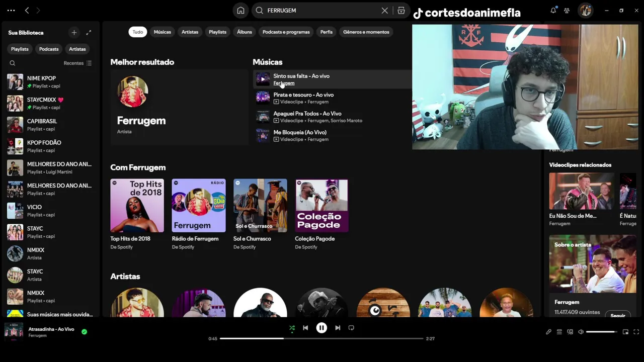The width and height of the screenshot is (644, 362).
Task: Open NIME KPOP playlist in library
Action: click(x=50, y=82)
